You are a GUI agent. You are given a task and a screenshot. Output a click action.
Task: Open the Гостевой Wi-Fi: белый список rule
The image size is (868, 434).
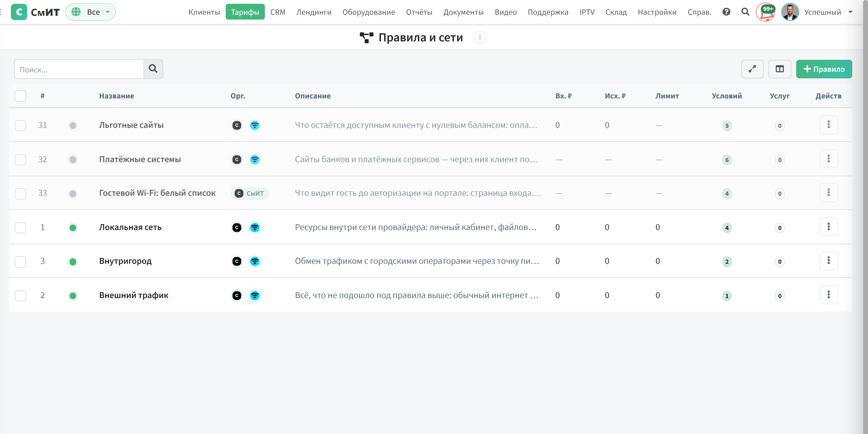point(157,193)
